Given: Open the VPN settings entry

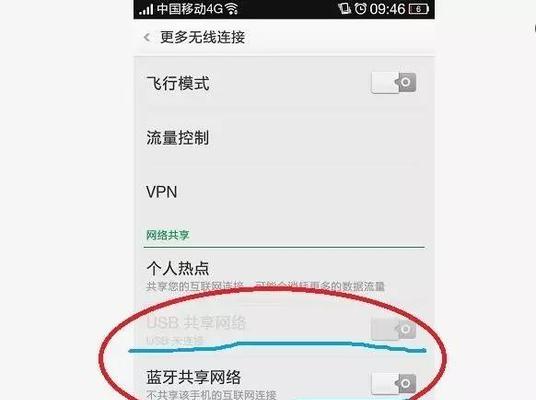Looking at the screenshot, I should point(284,192).
